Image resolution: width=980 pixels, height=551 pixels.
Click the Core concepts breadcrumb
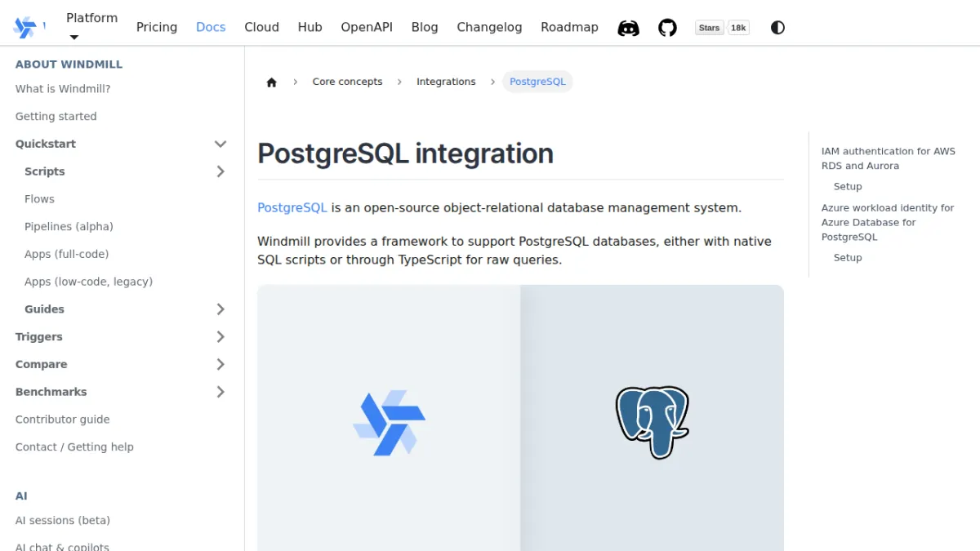coord(347,82)
